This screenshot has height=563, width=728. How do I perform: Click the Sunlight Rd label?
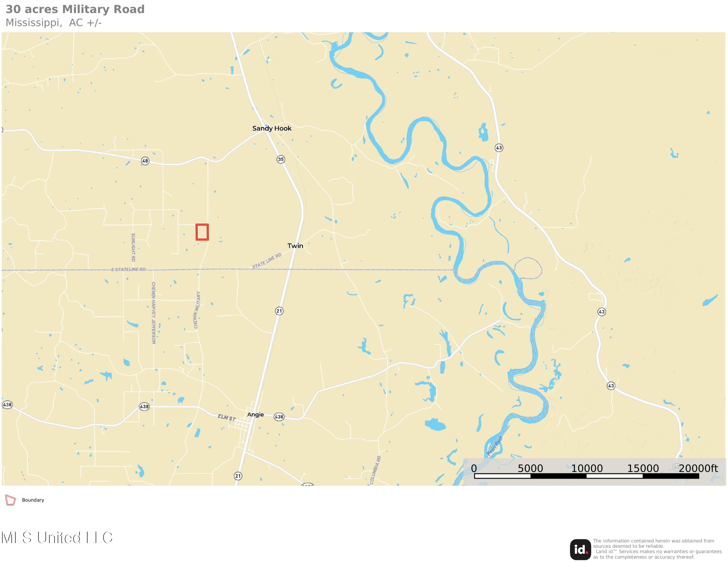(x=133, y=247)
